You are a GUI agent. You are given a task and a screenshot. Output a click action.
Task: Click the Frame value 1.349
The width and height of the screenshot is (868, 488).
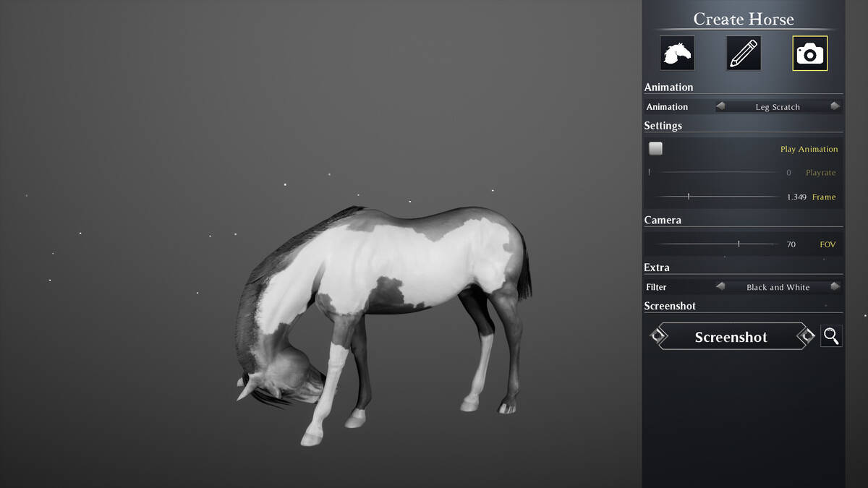click(x=796, y=197)
